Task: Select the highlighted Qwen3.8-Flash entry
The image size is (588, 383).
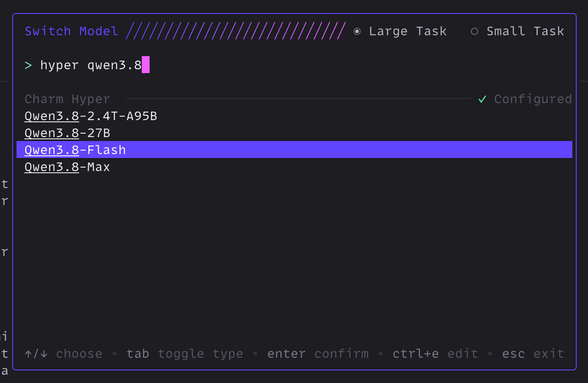Action: pos(294,150)
